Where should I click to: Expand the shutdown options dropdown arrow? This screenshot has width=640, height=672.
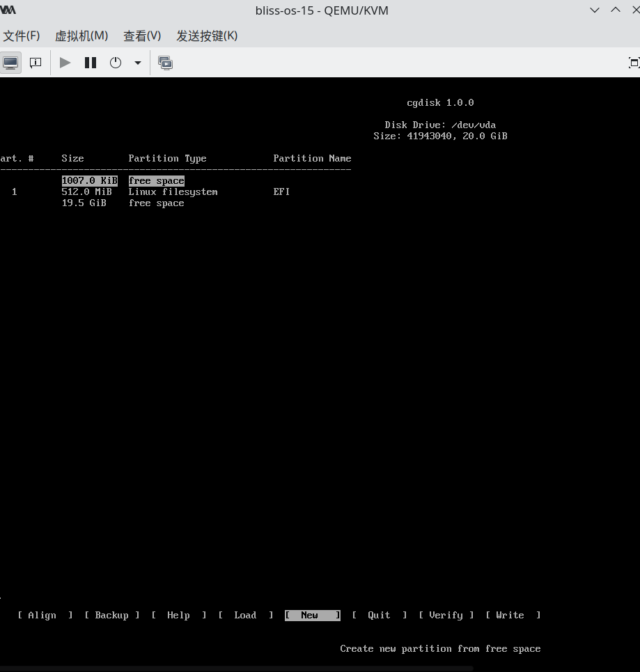(x=138, y=63)
